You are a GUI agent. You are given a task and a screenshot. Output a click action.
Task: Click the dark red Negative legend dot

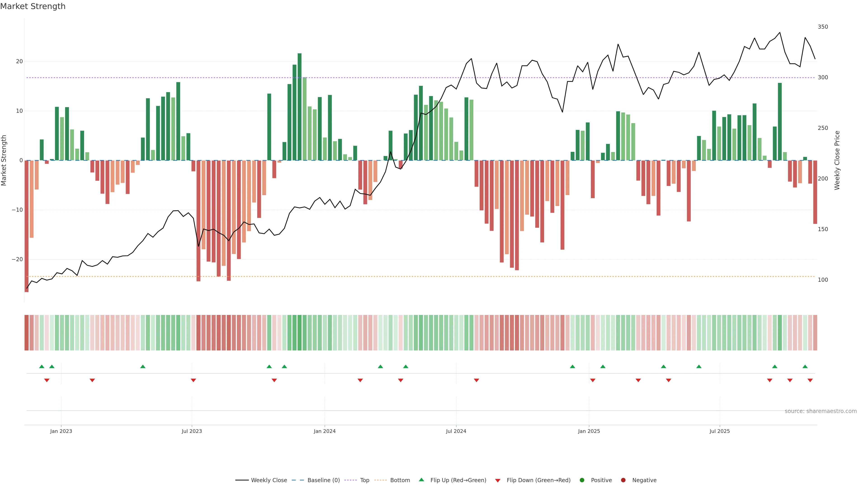tap(623, 480)
